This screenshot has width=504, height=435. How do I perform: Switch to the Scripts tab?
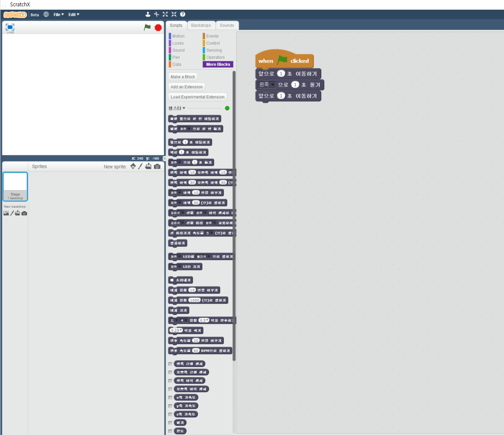tap(176, 25)
